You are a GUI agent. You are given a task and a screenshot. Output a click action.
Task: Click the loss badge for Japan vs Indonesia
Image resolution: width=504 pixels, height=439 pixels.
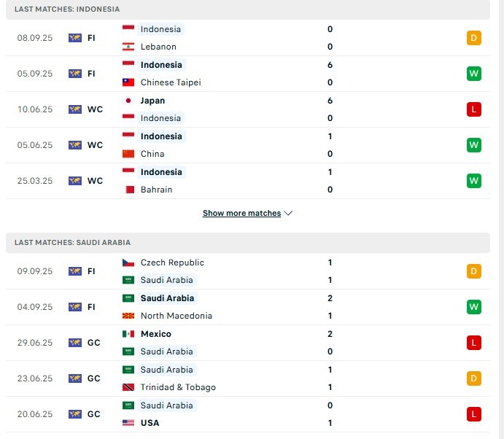(x=474, y=109)
